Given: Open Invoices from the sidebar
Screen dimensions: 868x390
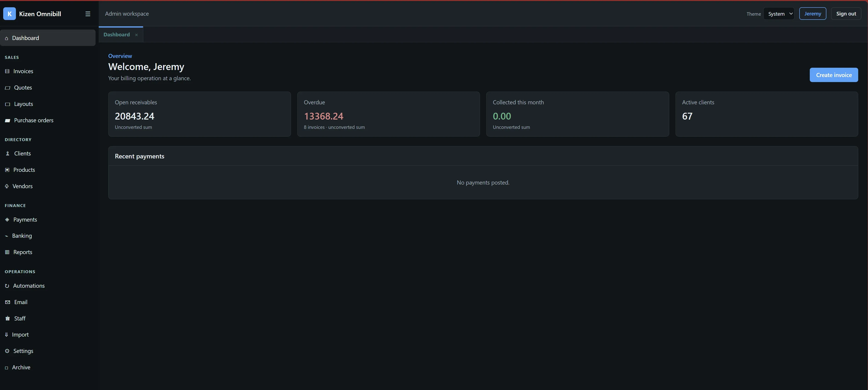Looking at the screenshot, I should 48,71.
